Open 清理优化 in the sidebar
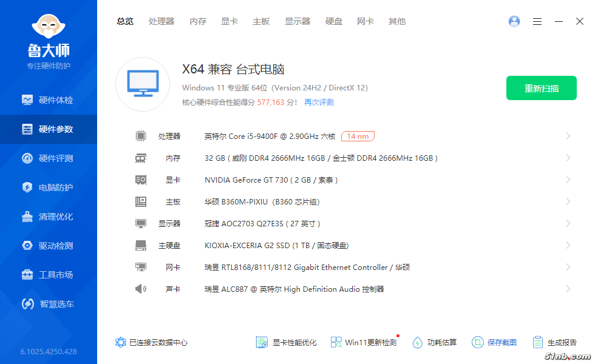Screen dimensions: 595x364 click(48, 217)
